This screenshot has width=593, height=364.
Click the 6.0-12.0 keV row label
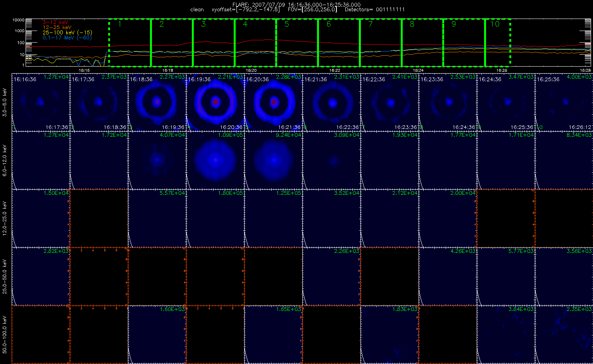click(x=5, y=161)
